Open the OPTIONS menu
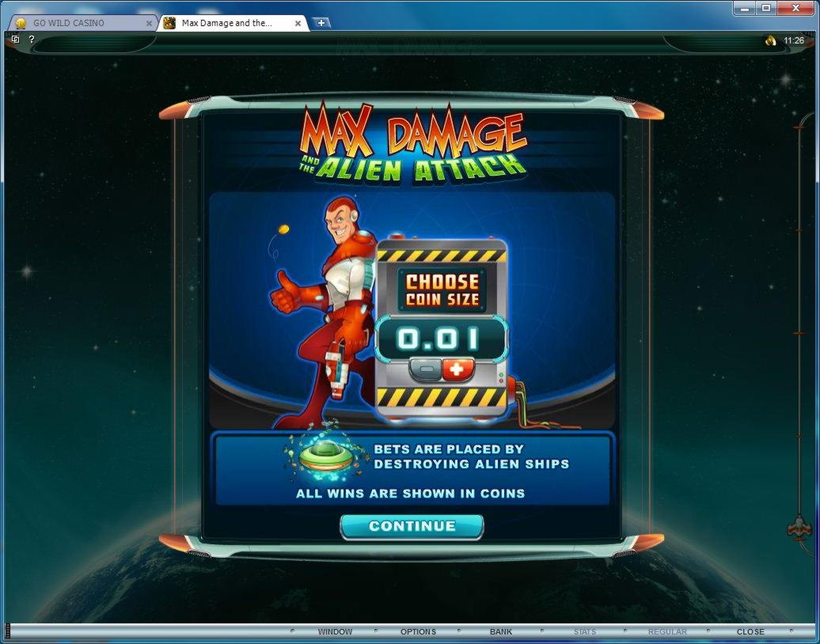 click(418, 631)
